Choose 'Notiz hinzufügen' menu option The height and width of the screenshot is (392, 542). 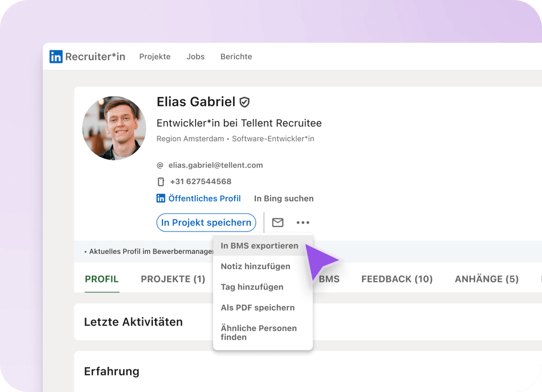(255, 266)
